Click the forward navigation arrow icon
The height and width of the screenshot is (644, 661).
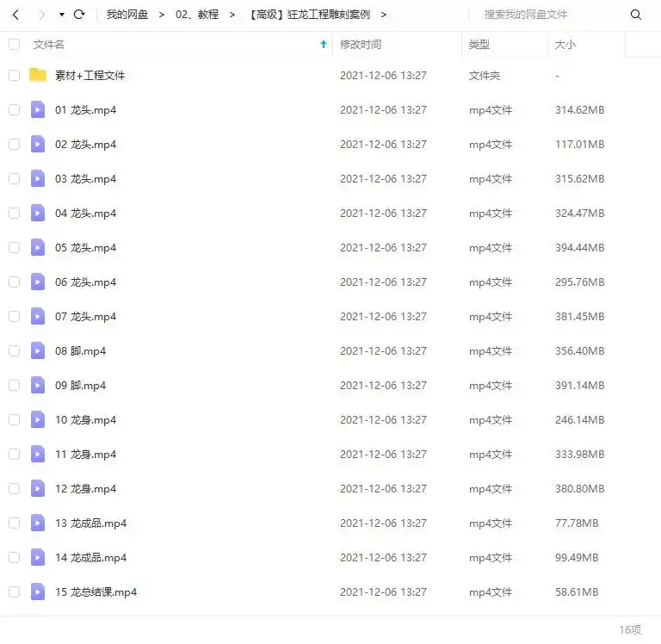click(x=41, y=15)
